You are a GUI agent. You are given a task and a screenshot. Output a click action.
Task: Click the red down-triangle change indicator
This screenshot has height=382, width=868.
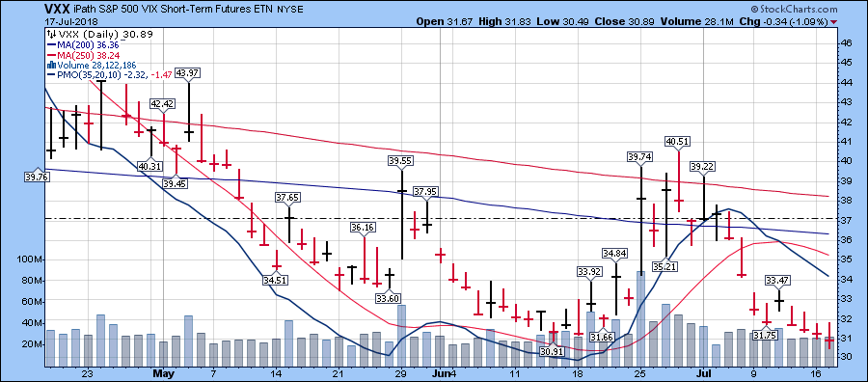click(834, 22)
